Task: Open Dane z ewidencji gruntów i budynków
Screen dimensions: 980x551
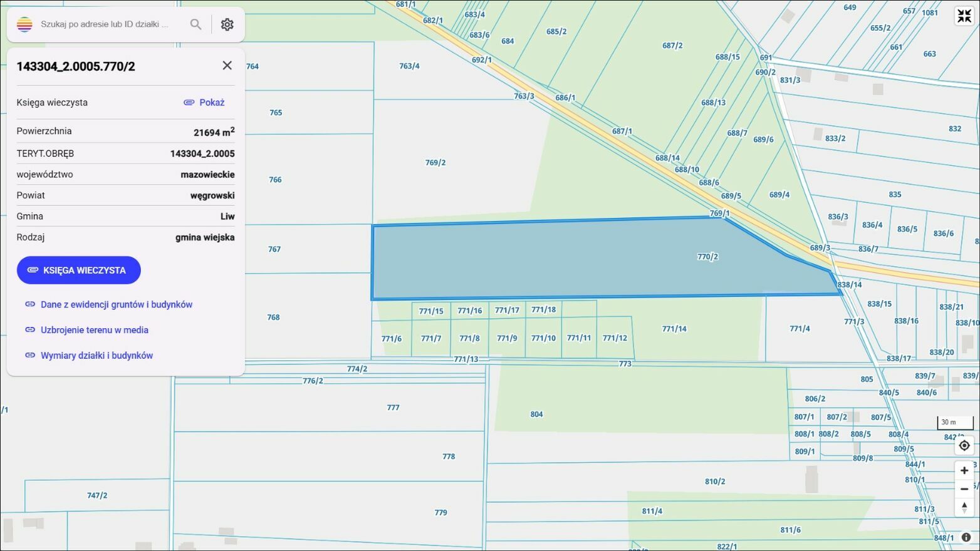Action: pos(116,304)
